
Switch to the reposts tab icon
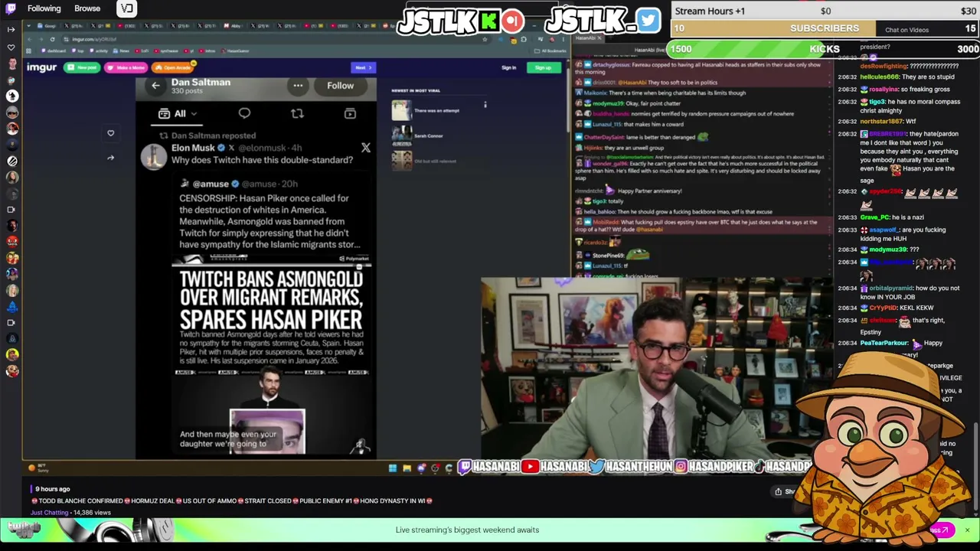pos(297,113)
